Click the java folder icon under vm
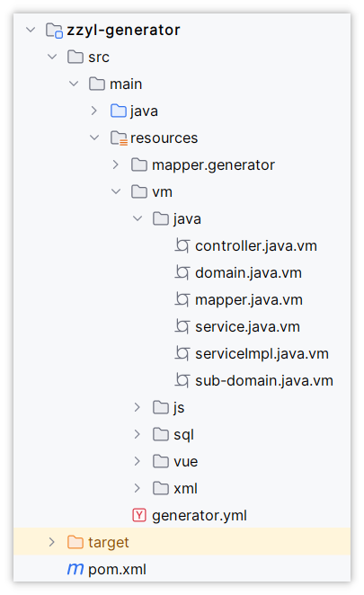The image size is (364, 595). [x=161, y=219]
